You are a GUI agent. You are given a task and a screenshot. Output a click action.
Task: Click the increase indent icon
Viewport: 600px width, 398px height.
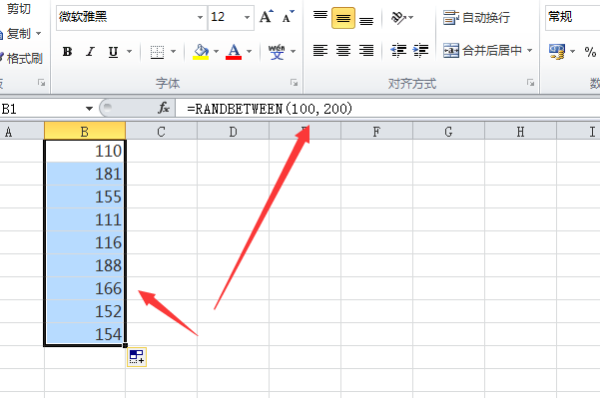(x=421, y=51)
